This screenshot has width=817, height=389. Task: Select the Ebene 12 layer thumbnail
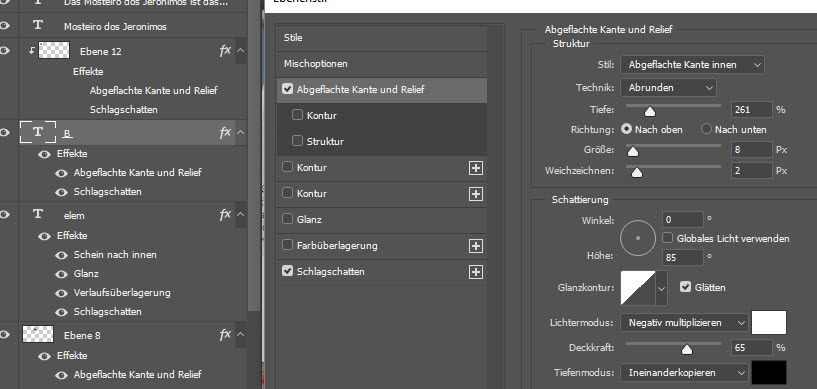[54, 51]
